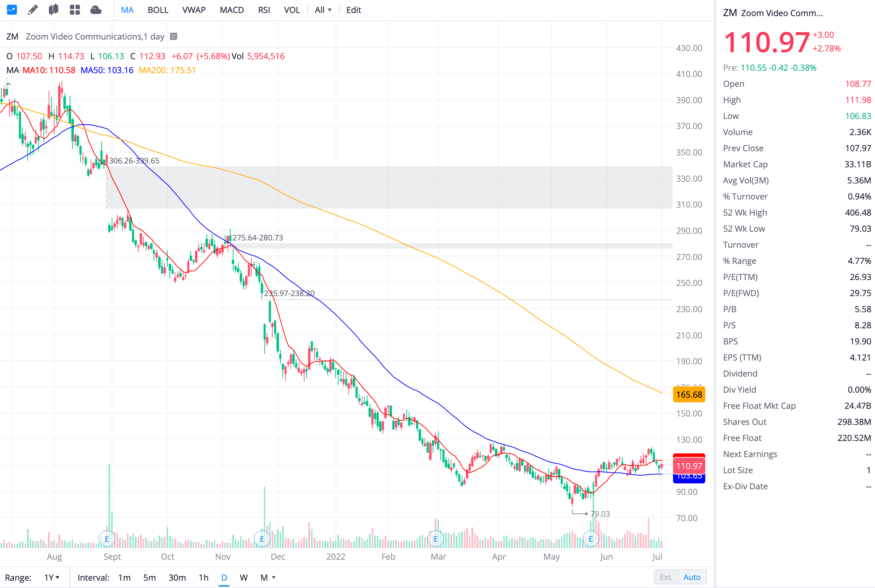Click the Auto scale button
875x588 pixels.
(692, 577)
